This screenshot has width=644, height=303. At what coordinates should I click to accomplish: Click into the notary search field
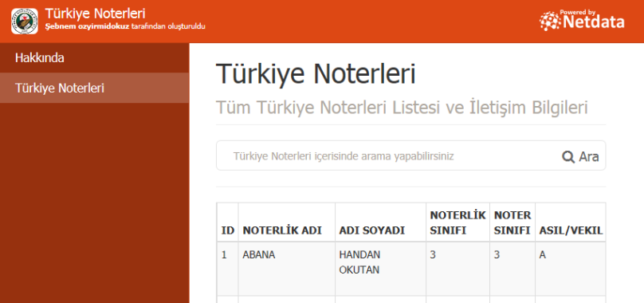coord(388,156)
